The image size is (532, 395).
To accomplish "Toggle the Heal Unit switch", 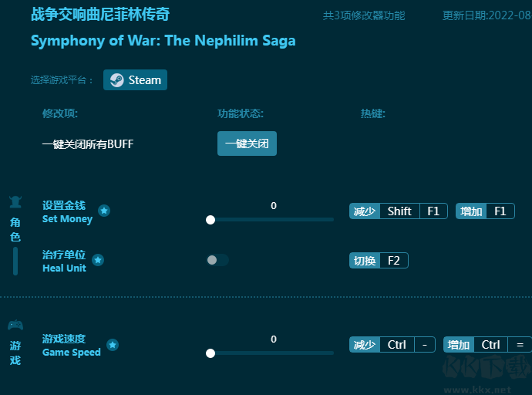I will click(x=217, y=260).
